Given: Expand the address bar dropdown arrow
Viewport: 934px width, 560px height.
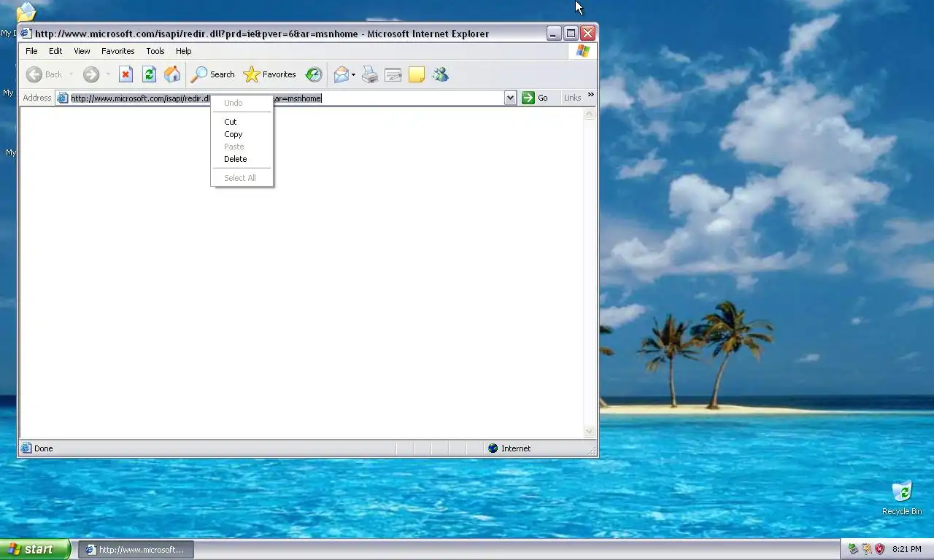Looking at the screenshot, I should [x=510, y=98].
